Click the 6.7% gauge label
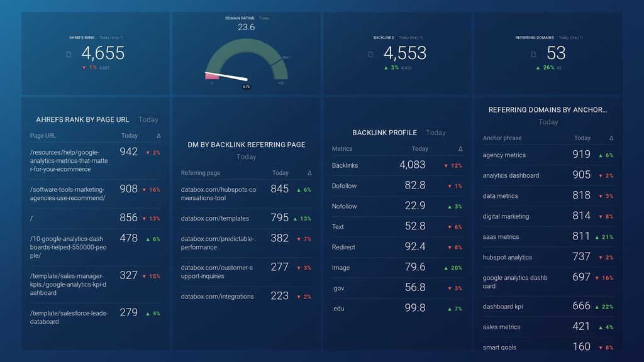Viewport: 644px width, 362px height. (246, 87)
